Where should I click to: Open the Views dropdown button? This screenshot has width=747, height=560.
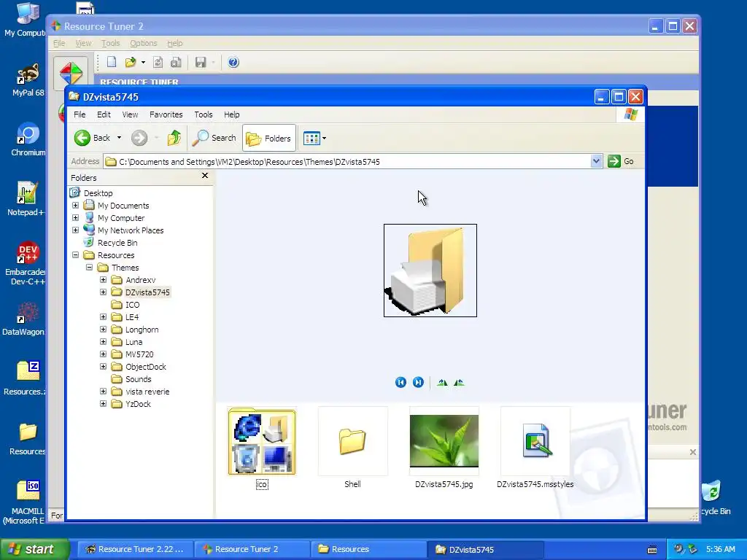point(314,138)
